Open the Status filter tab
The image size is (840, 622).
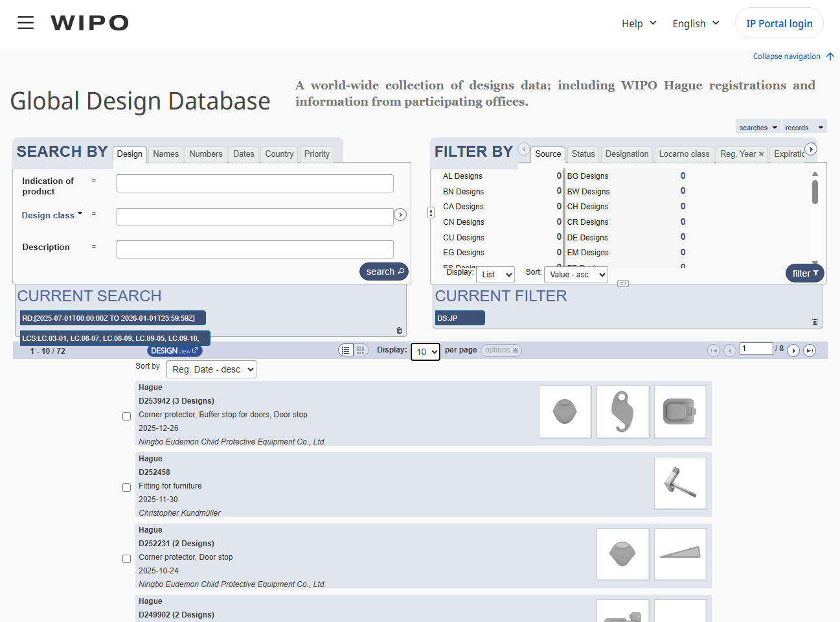click(583, 154)
